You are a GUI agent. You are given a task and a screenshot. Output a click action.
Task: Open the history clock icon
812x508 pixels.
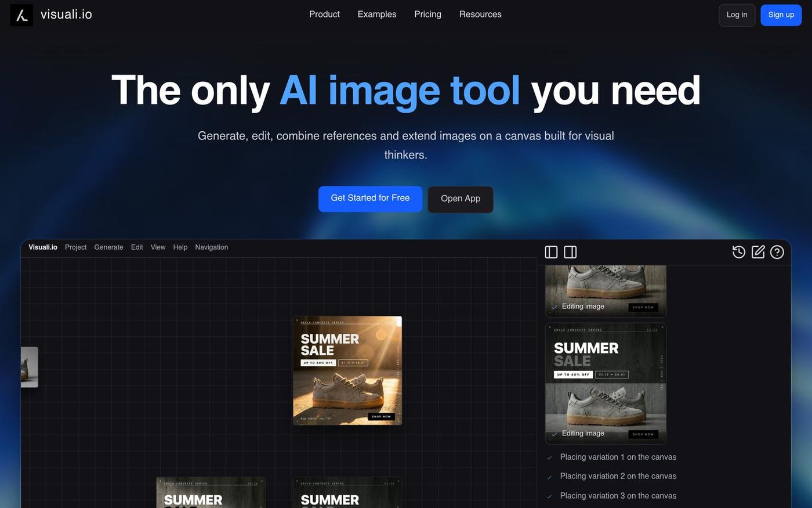(739, 252)
